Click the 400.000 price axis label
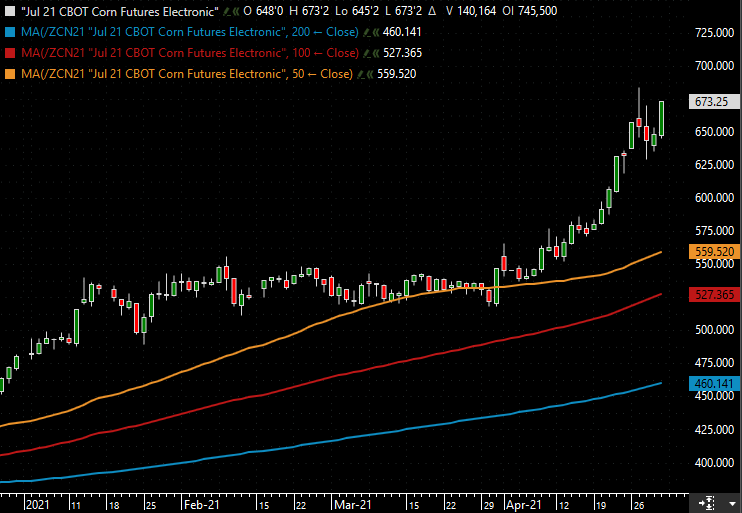This screenshot has height=513, width=742. (x=715, y=462)
